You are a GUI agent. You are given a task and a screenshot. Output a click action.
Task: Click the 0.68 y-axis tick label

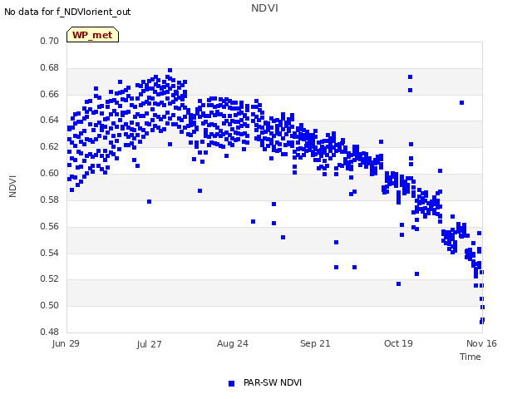coord(50,67)
